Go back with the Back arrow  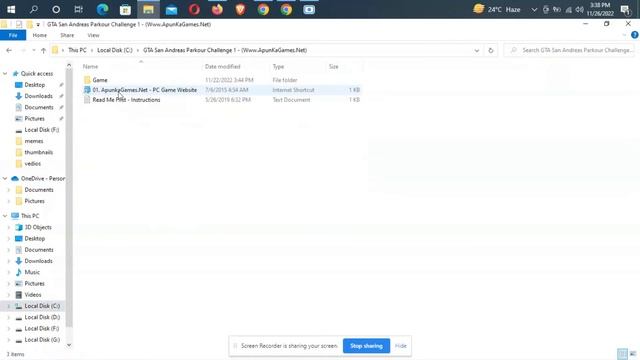tap(9, 50)
